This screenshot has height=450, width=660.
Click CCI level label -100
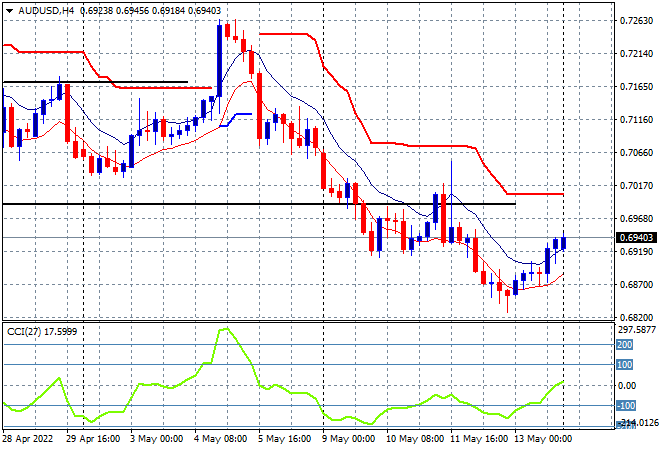[626, 406]
